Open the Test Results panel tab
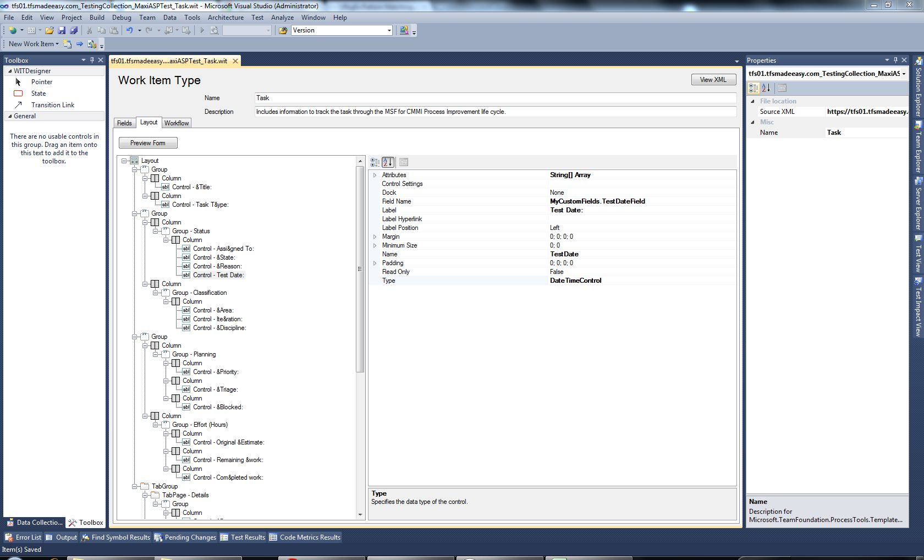924x560 pixels. (x=243, y=537)
